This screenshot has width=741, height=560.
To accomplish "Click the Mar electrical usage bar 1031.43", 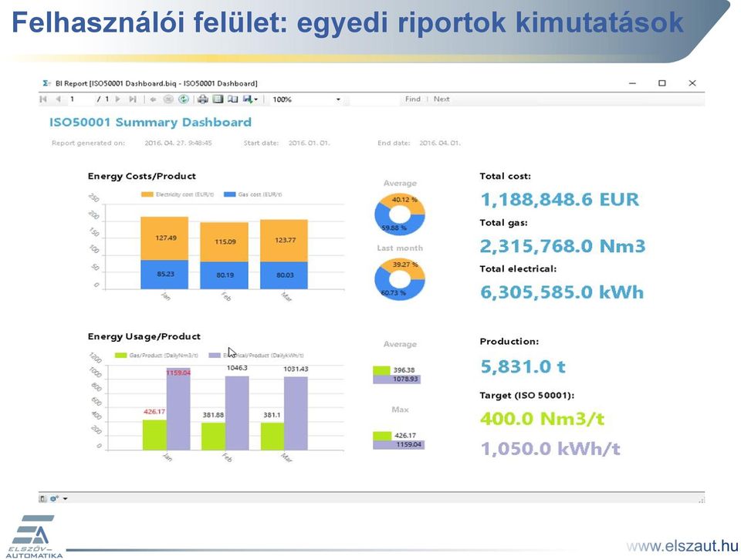I will tap(296, 413).
